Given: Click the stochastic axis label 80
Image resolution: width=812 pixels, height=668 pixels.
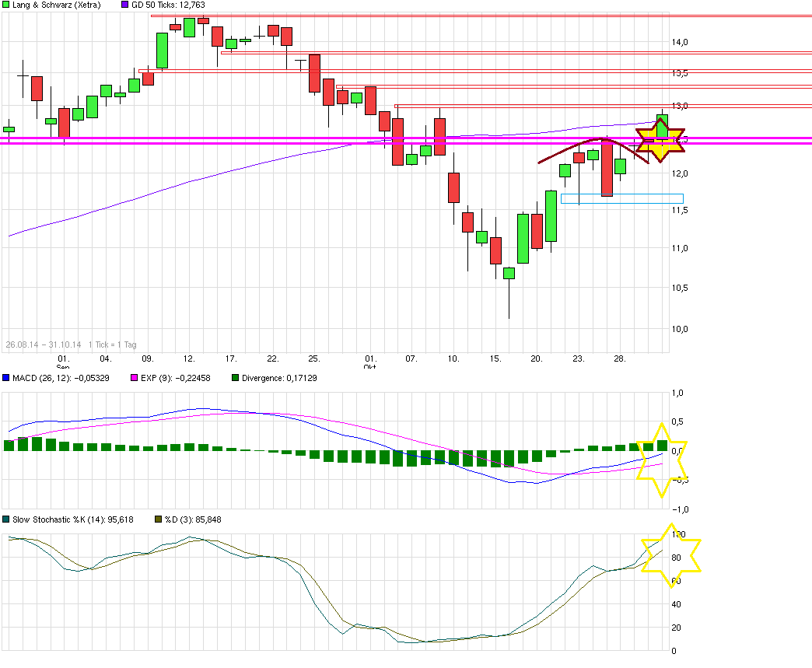Looking at the screenshot, I should [x=676, y=558].
